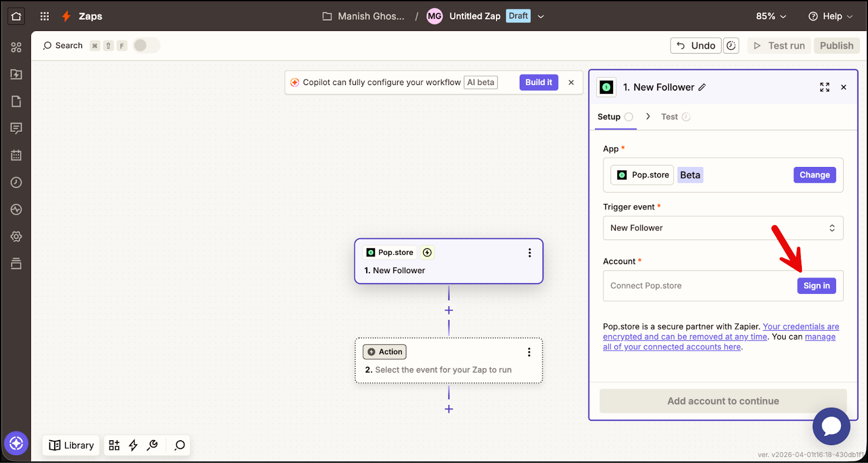Viewport: 868px width, 463px height.
Task: Open the Untitled Zap draft chevron
Action: pos(541,16)
